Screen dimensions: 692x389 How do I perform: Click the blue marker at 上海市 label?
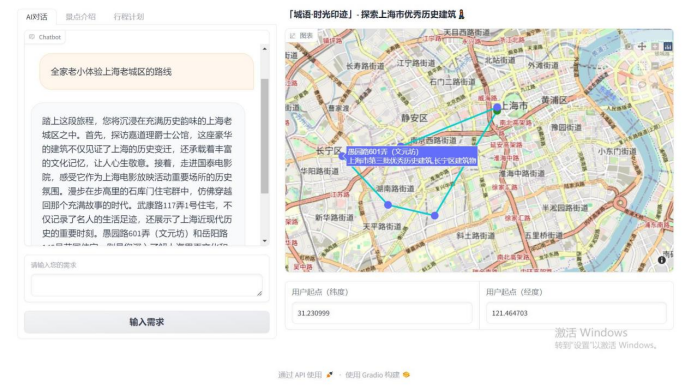[x=497, y=107]
